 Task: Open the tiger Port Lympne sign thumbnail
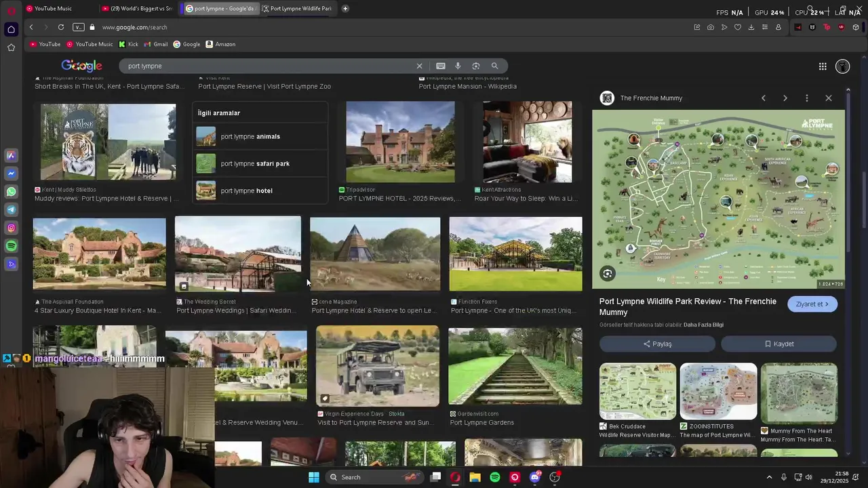108,142
